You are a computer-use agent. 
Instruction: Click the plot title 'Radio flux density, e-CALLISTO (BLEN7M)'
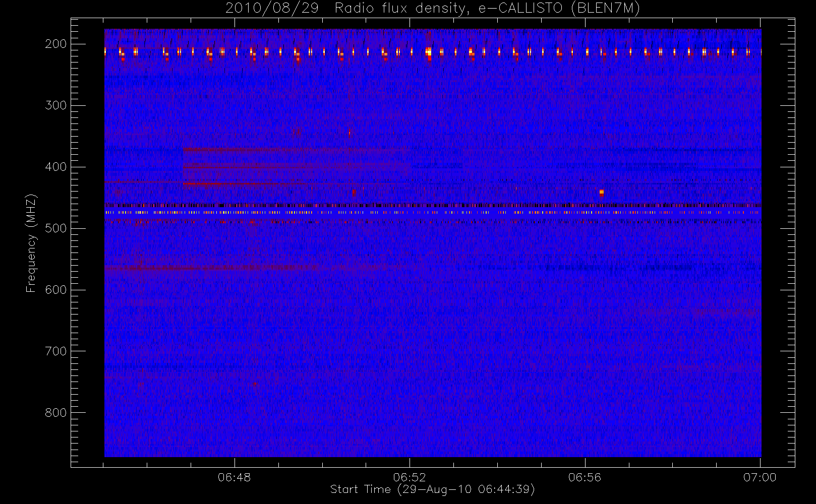(x=487, y=9)
